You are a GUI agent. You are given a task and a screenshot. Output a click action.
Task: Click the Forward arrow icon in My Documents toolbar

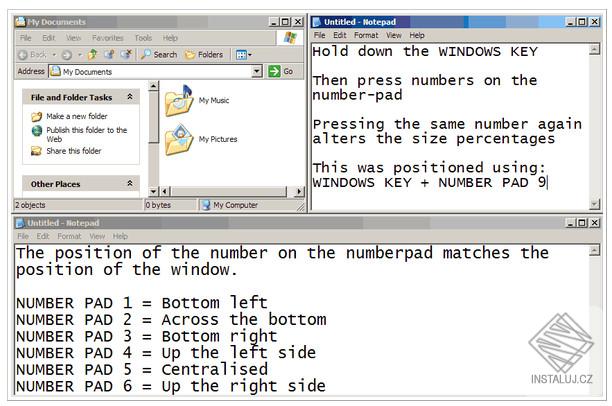pos(67,55)
